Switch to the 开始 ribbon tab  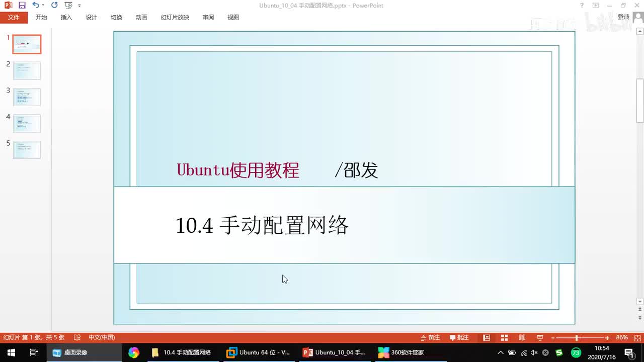(x=41, y=17)
